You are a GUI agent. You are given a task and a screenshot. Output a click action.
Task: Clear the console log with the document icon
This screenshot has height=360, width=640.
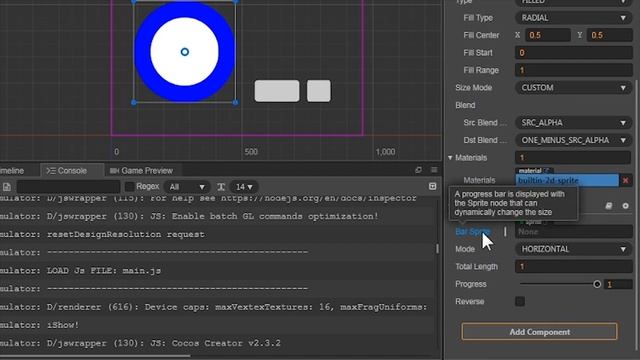[7, 187]
